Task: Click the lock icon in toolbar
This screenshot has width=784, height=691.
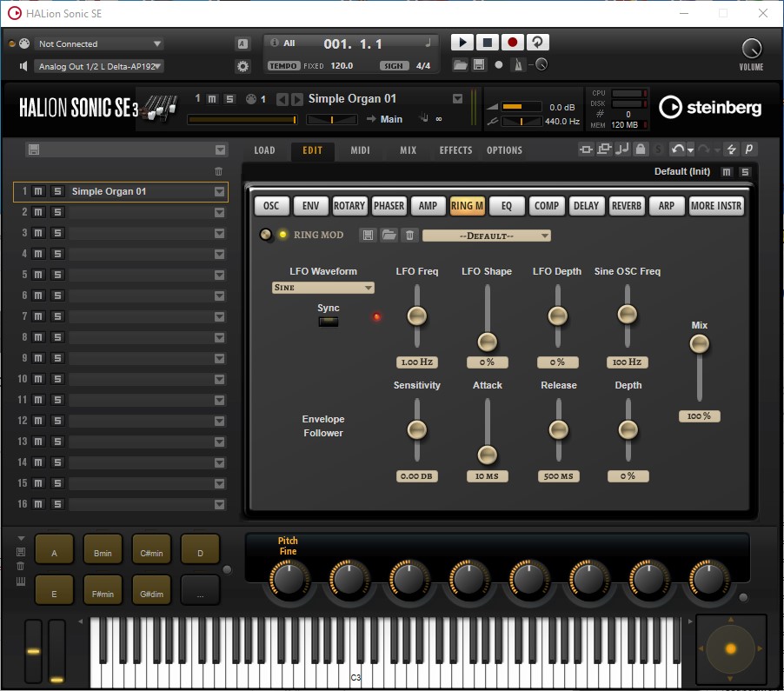Action: click(x=640, y=149)
